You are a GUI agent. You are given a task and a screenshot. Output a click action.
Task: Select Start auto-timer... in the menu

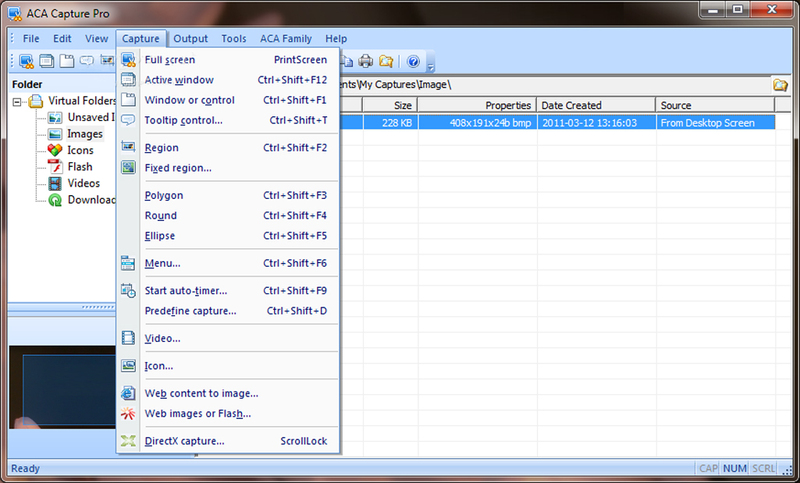click(228, 291)
